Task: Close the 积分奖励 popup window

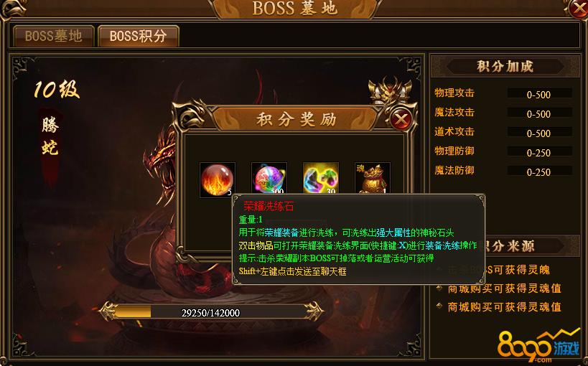Action: click(x=401, y=119)
